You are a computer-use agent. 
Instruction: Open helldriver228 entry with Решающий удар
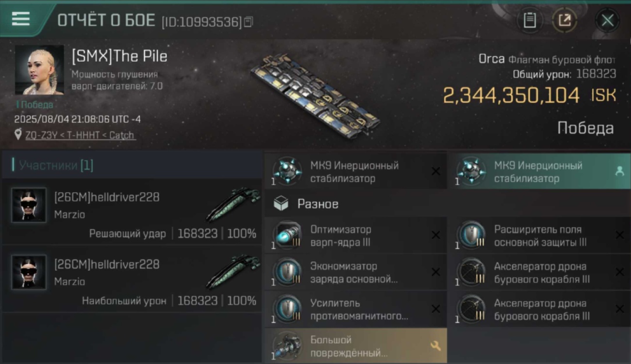click(x=132, y=212)
